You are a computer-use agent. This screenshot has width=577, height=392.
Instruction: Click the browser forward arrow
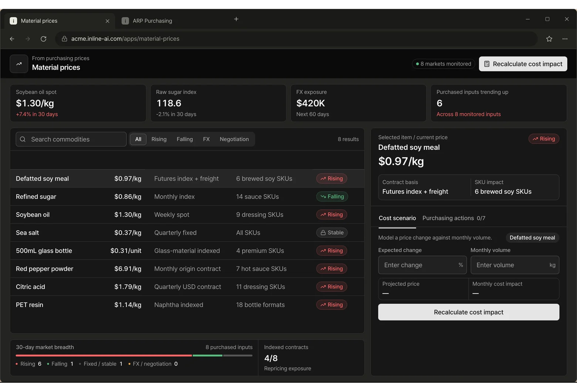tap(28, 39)
